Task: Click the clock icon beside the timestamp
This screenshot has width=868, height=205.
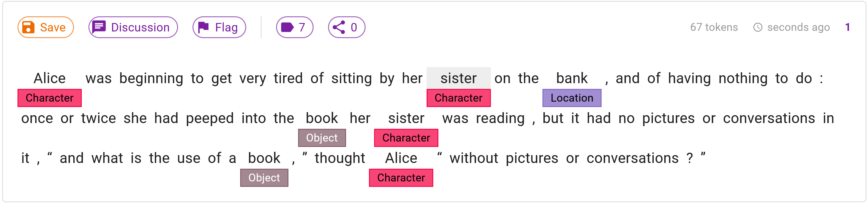Action: click(x=758, y=27)
